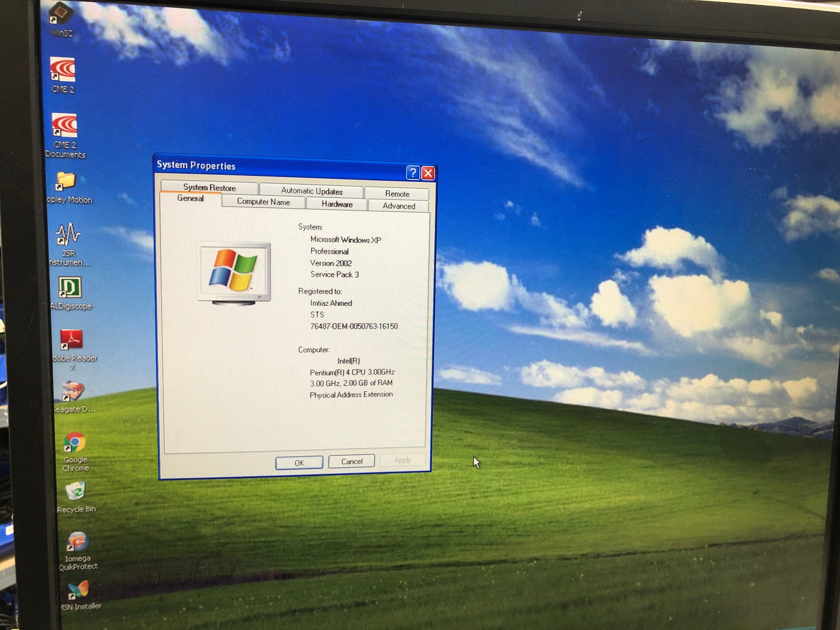The width and height of the screenshot is (840, 630).
Task: Select the CME 2 desktop shortcut
Action: pyautogui.click(x=62, y=71)
